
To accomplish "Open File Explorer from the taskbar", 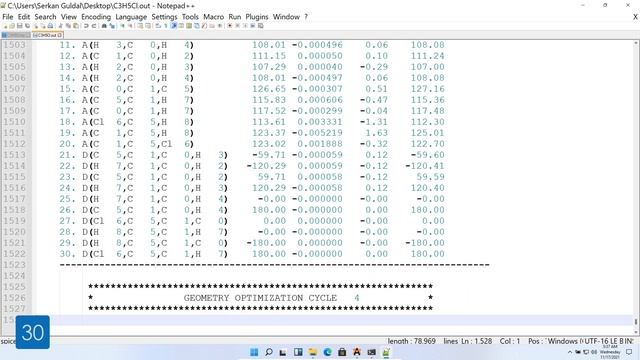I will pos(313,352).
